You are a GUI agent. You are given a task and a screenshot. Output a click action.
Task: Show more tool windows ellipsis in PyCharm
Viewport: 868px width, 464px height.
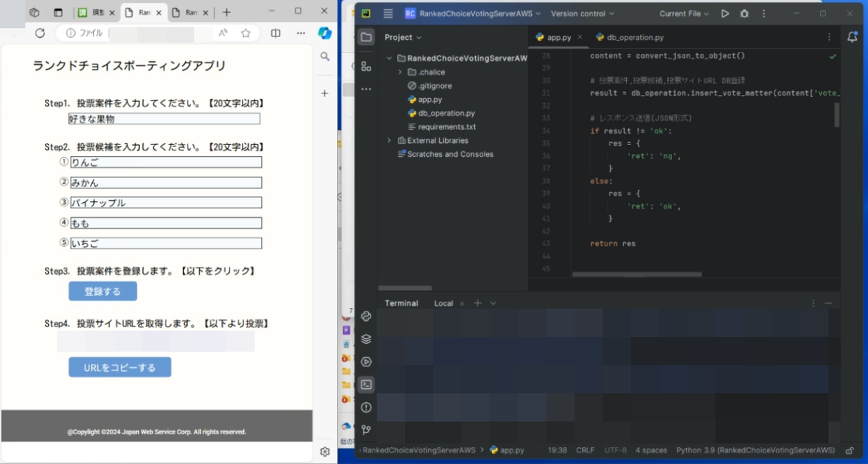(x=366, y=89)
